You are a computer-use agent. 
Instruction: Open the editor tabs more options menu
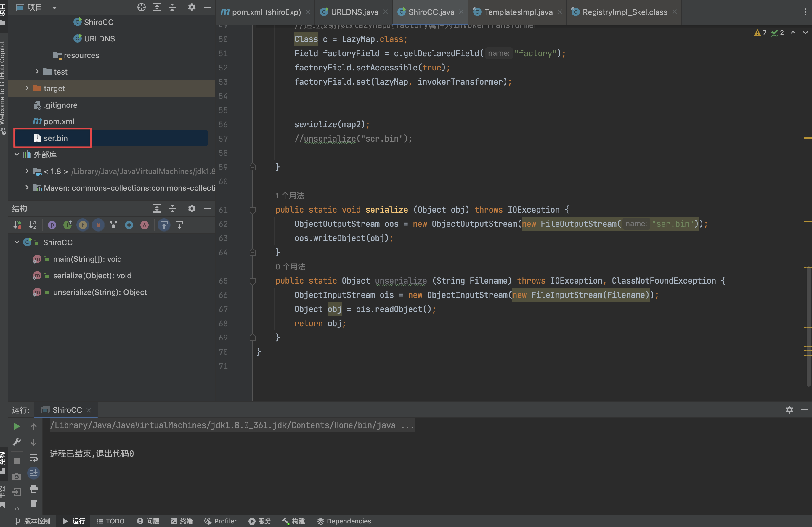[x=805, y=12]
